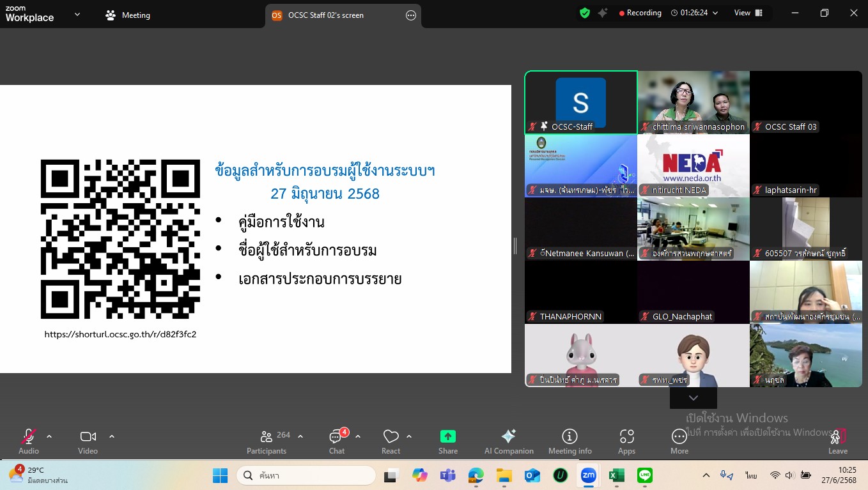Show more participants with down chevron
This screenshot has width=868, height=490.
694,398
